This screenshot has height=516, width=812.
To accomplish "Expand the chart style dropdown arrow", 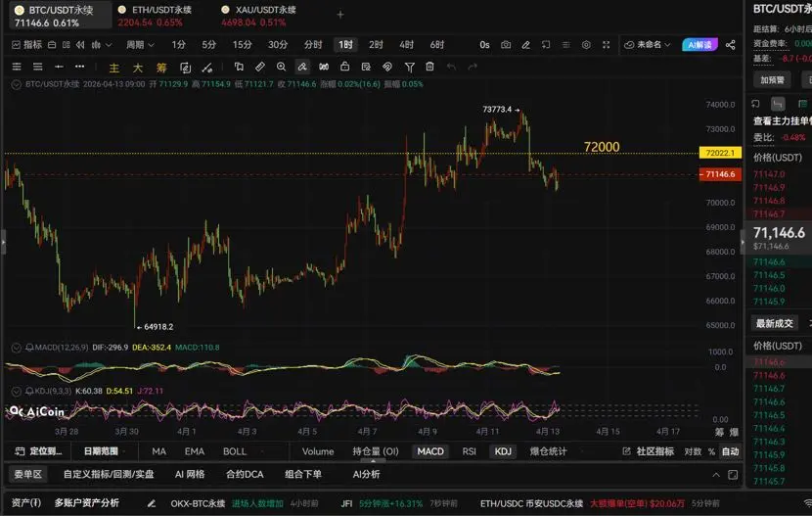I will [109, 45].
